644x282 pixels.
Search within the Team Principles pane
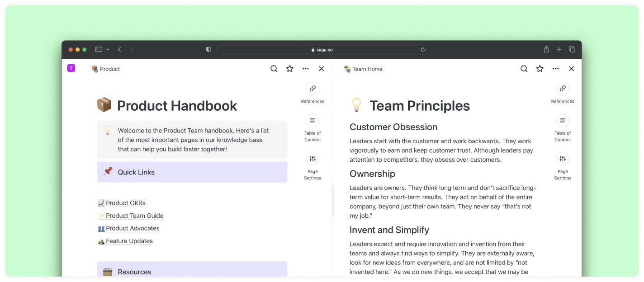(x=524, y=69)
